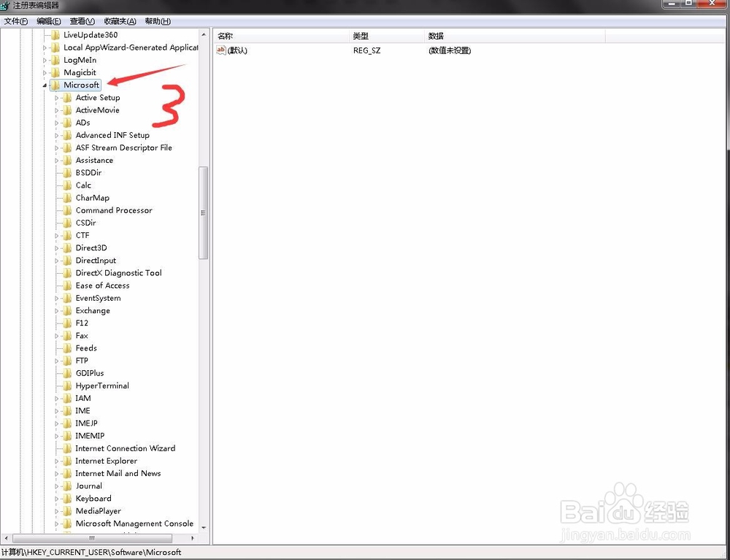This screenshot has width=730, height=560.
Task: Select the Keyboard registry key
Action: [x=93, y=499]
